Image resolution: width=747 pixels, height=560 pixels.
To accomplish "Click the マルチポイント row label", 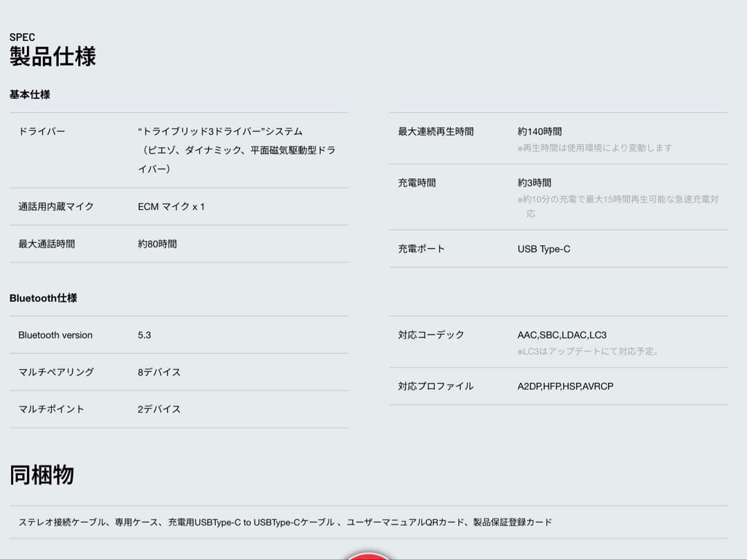I will point(51,409).
